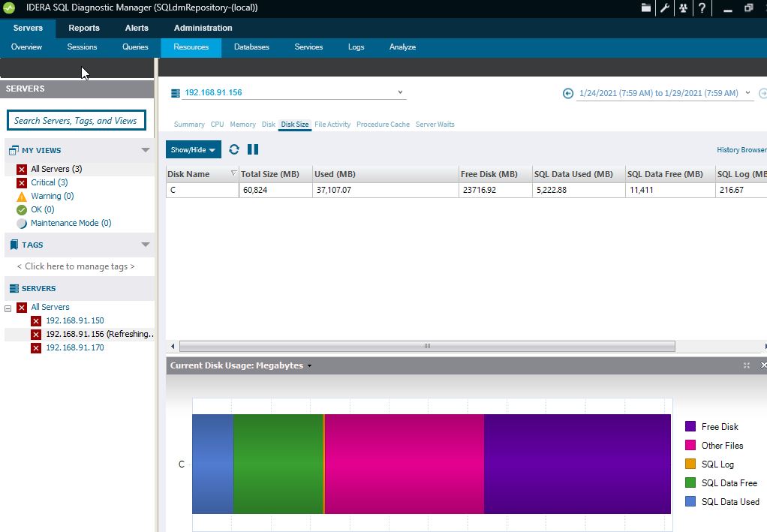Switch to the Analyze sub-tab
The height and width of the screenshot is (532, 767).
[x=402, y=47]
